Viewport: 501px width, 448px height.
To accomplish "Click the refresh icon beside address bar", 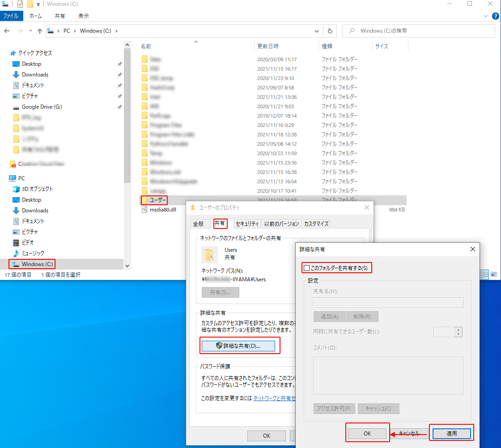I will [330, 31].
